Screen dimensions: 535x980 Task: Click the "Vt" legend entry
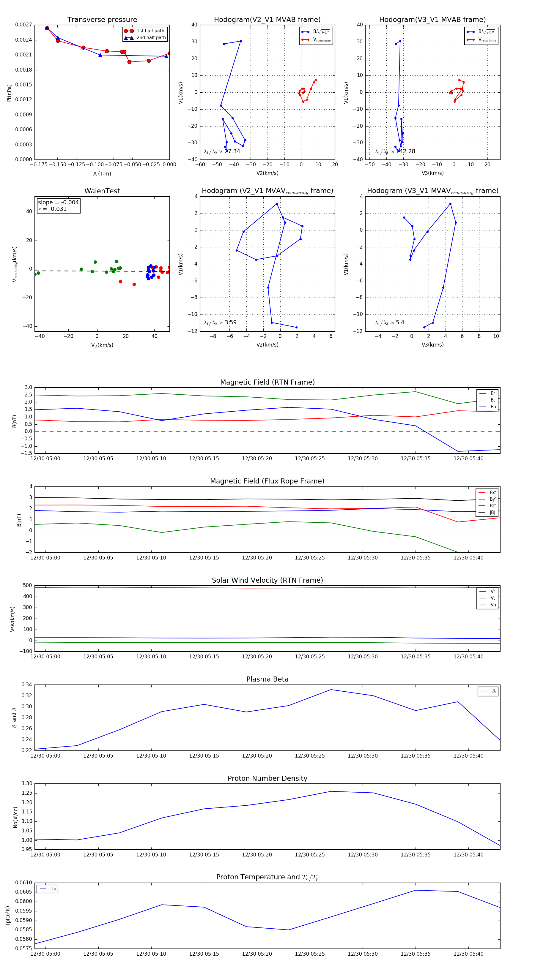point(487,598)
